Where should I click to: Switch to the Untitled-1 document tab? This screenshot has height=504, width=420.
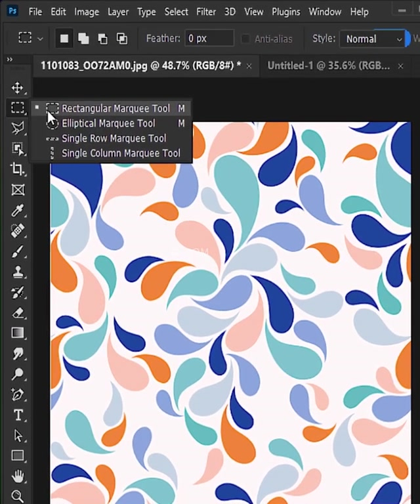pos(328,66)
